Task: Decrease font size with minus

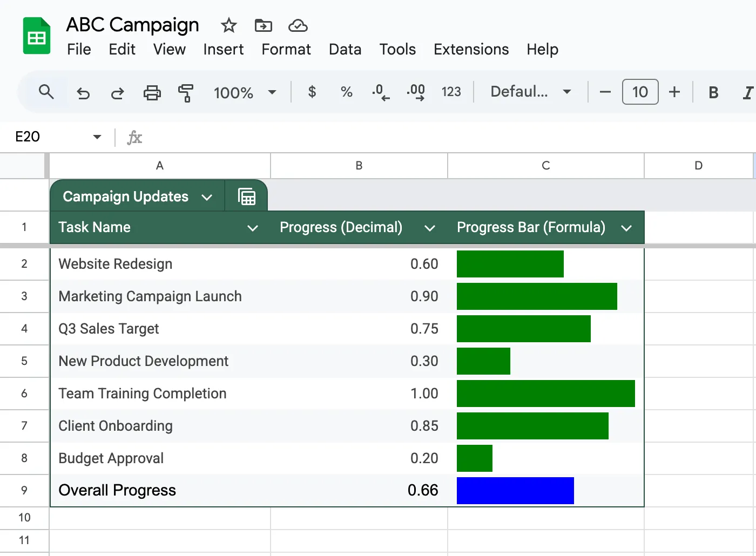Action: click(x=605, y=92)
